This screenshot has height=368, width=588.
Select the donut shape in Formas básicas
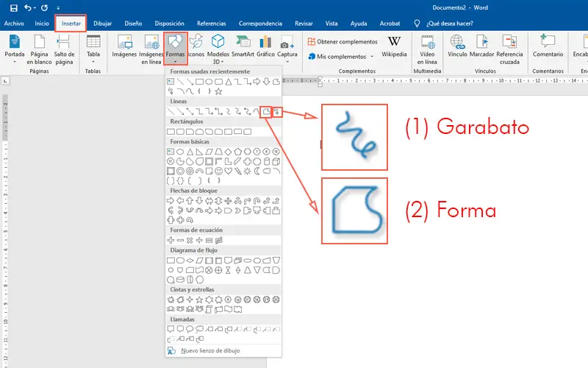[x=180, y=171]
